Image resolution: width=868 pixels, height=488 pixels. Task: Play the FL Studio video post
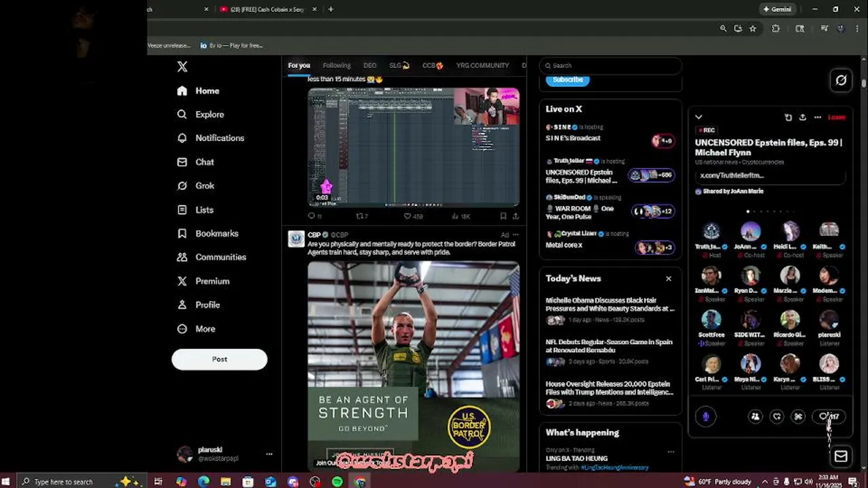point(414,147)
